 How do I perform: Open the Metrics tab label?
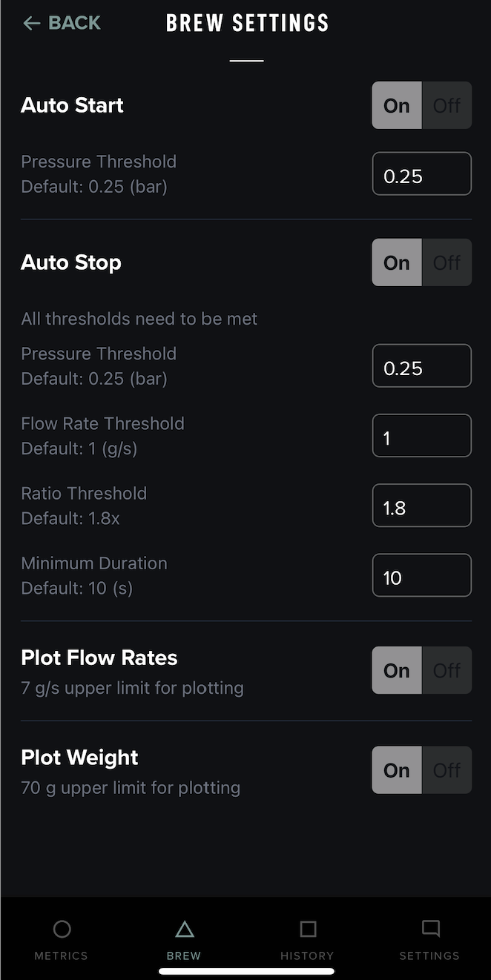pyautogui.click(x=62, y=956)
